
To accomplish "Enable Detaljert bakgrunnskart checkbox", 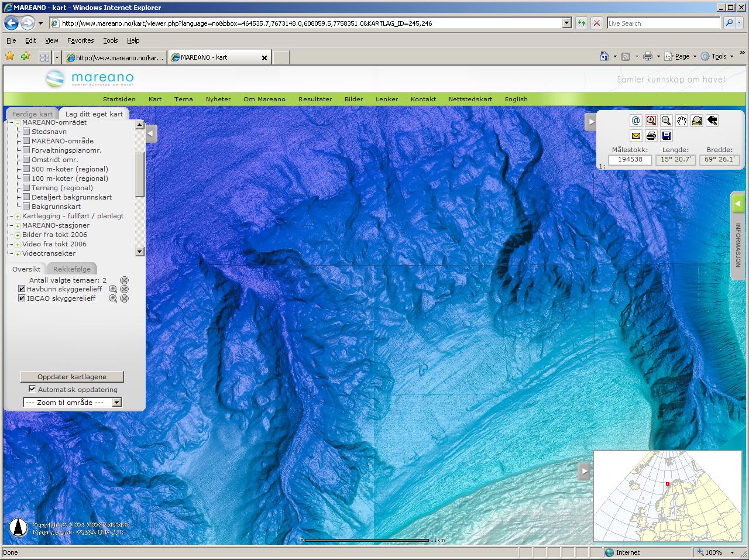I will pyautogui.click(x=26, y=197).
